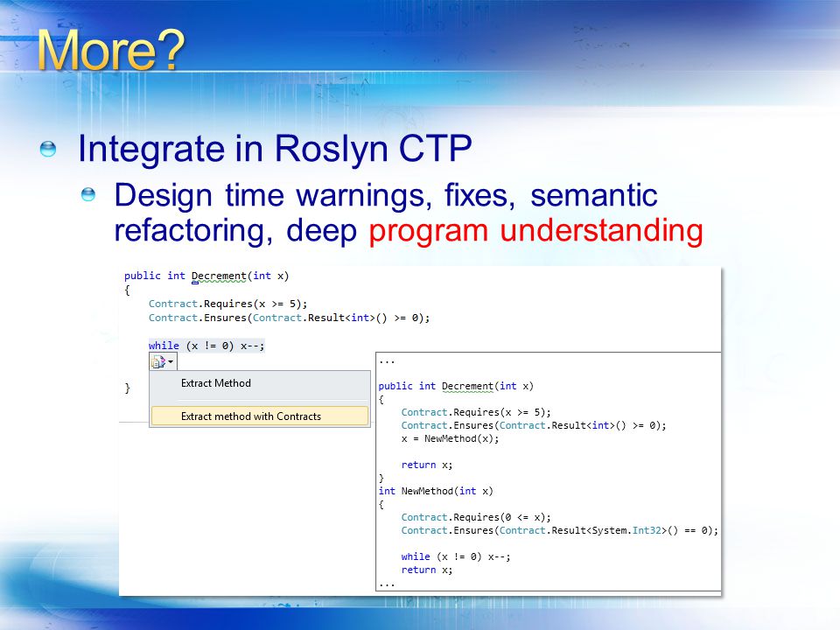
Task: Click the Contract.Ensures line in the left editor
Action: [289, 318]
